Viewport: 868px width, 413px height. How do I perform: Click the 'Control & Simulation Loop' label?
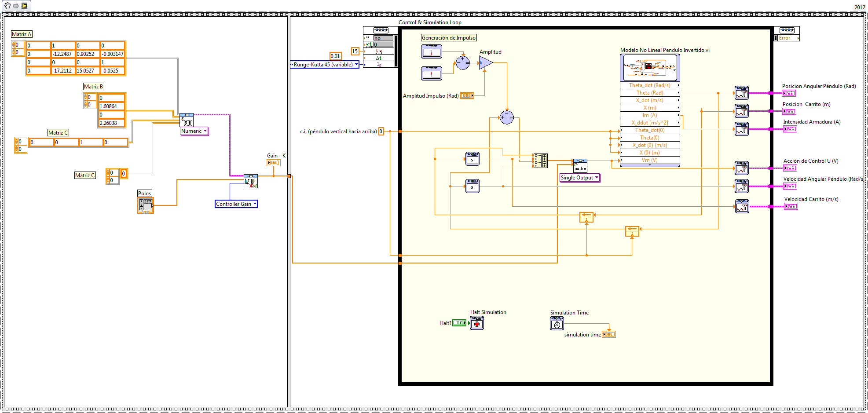[430, 22]
